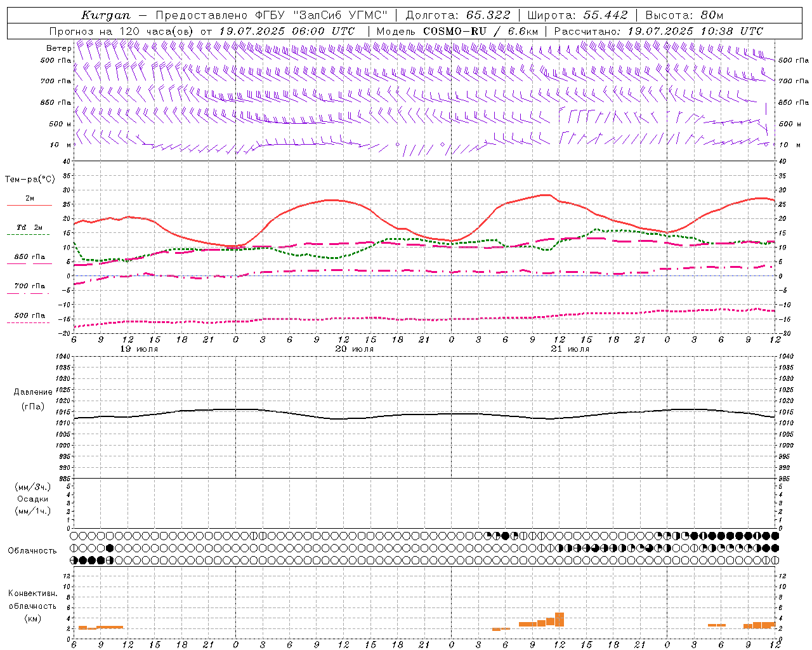Click the "Высота: 80м" header field
Viewport: 812px width, 650px height.
pos(684,15)
